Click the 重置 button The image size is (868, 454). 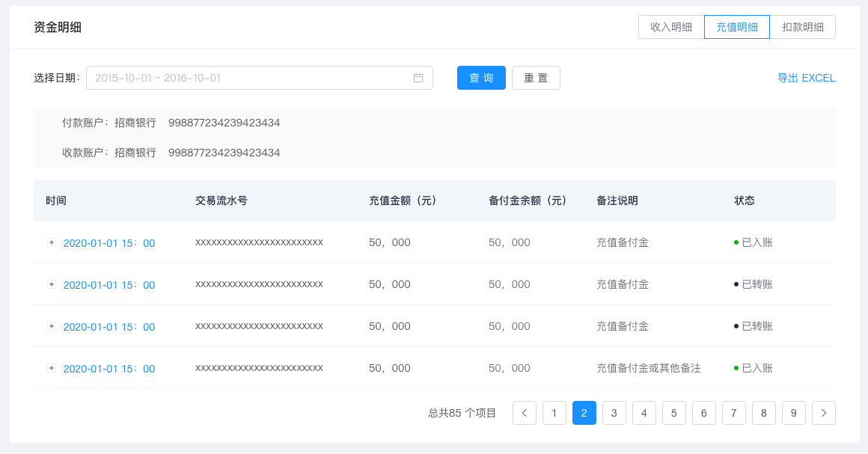point(536,78)
